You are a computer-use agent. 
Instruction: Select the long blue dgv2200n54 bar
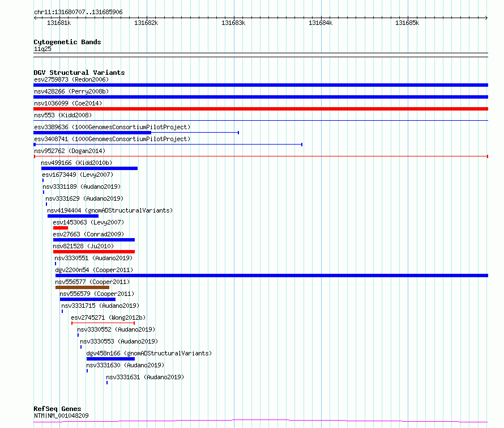pos(272,276)
